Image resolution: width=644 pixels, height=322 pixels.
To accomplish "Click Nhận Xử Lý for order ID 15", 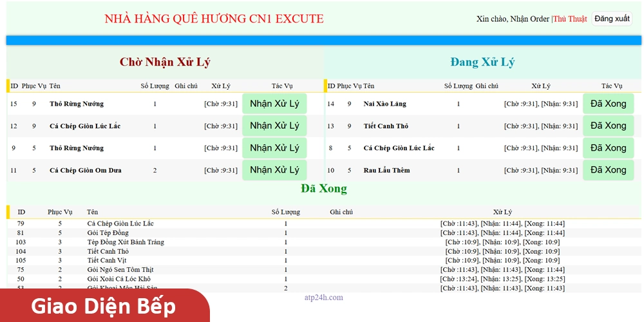I will [274, 104].
